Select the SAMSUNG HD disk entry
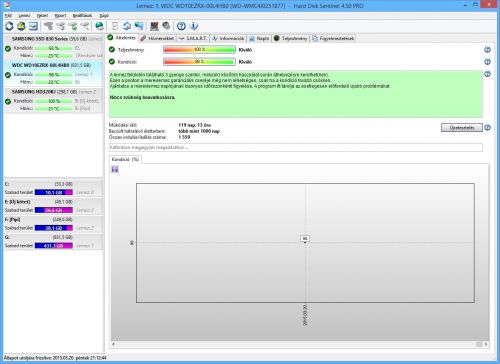 pos(53,100)
